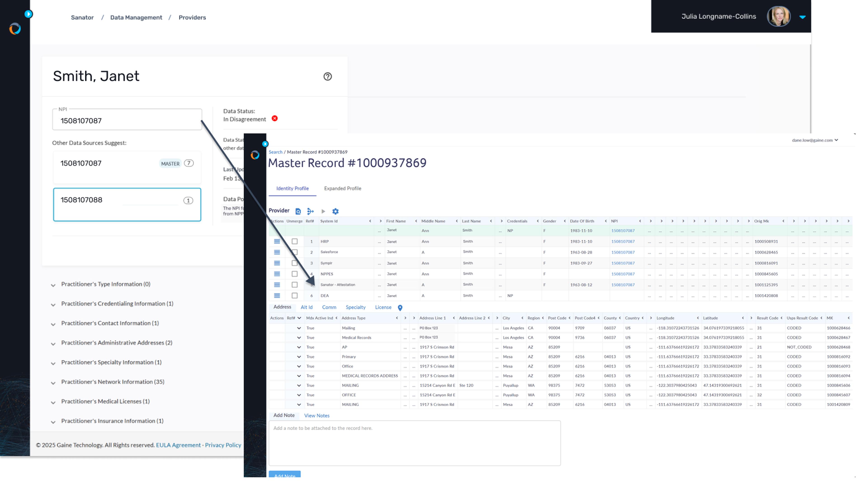Open actions menu icon for Salesforce row
This screenshot has width=868, height=488.
277,252
